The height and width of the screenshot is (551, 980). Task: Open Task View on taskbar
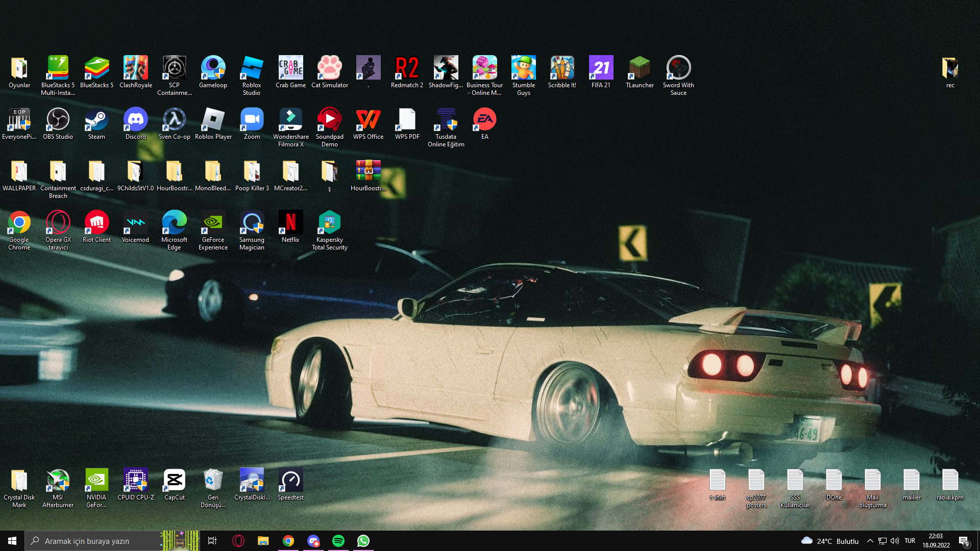pos(212,541)
